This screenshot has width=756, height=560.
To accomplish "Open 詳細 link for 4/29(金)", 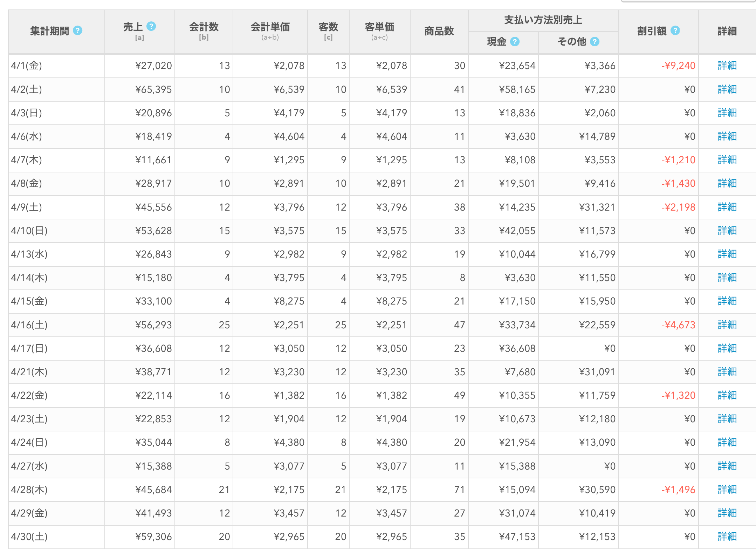I will [x=727, y=513].
